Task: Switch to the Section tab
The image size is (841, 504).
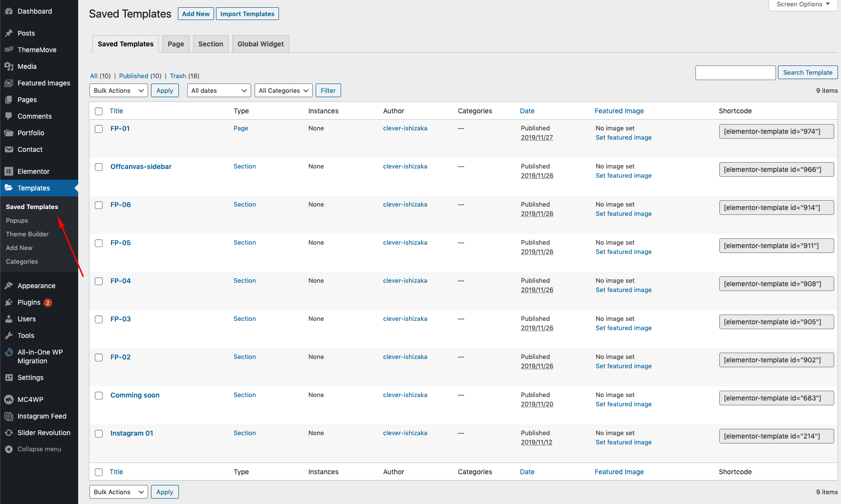Action: [x=211, y=44]
